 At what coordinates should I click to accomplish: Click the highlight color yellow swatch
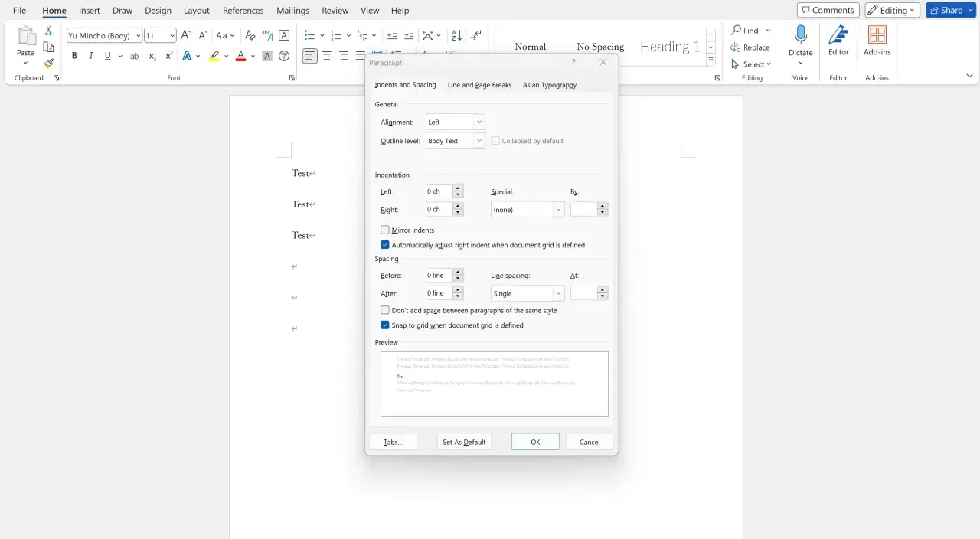tap(214, 56)
